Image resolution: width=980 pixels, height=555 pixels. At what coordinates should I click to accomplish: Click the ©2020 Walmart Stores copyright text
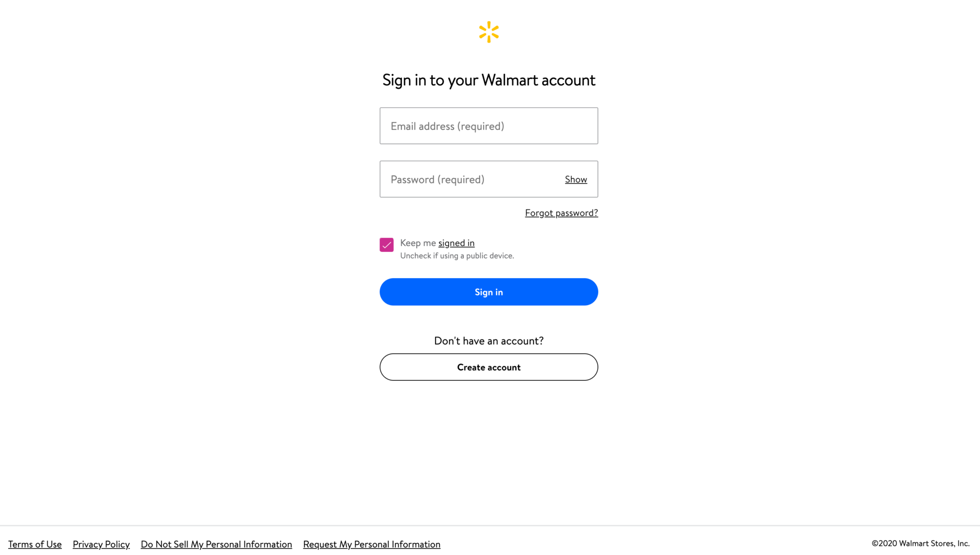(x=921, y=544)
